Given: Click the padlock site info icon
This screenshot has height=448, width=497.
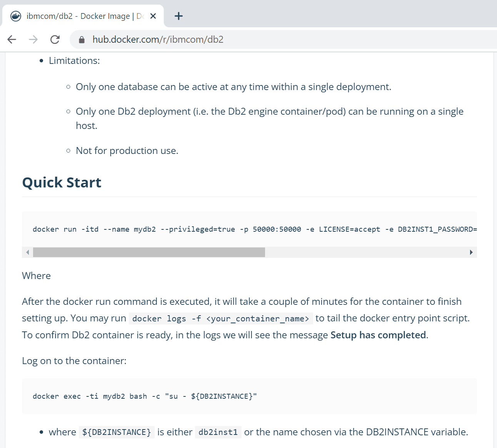Looking at the screenshot, I should click(82, 40).
